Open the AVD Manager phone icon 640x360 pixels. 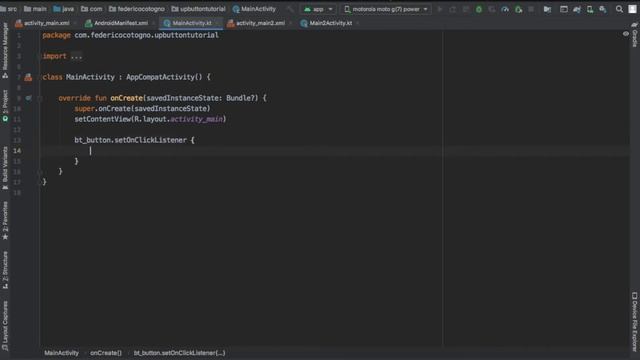(x=590, y=9)
